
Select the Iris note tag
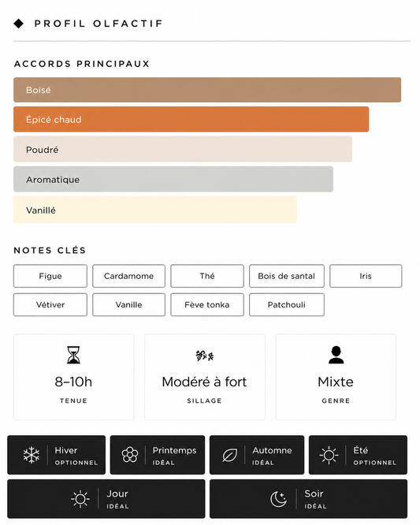pyautogui.click(x=366, y=276)
